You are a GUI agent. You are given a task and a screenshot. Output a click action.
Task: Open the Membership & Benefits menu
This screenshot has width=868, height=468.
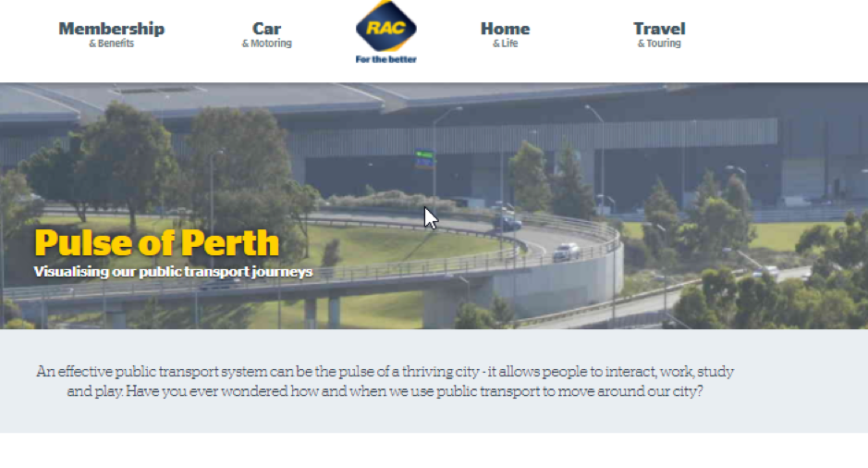[x=111, y=35]
